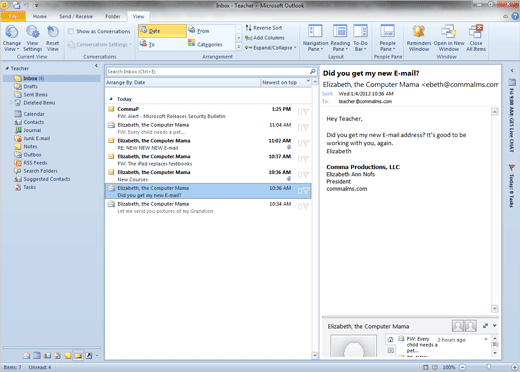The width and height of the screenshot is (520, 372).
Task: Click Open in New Window
Action: 449,38
